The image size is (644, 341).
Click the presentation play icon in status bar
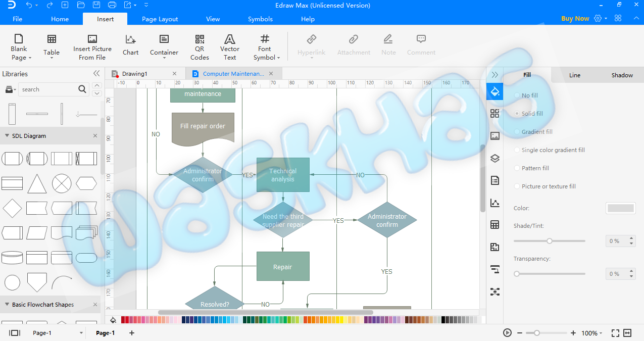(x=507, y=333)
